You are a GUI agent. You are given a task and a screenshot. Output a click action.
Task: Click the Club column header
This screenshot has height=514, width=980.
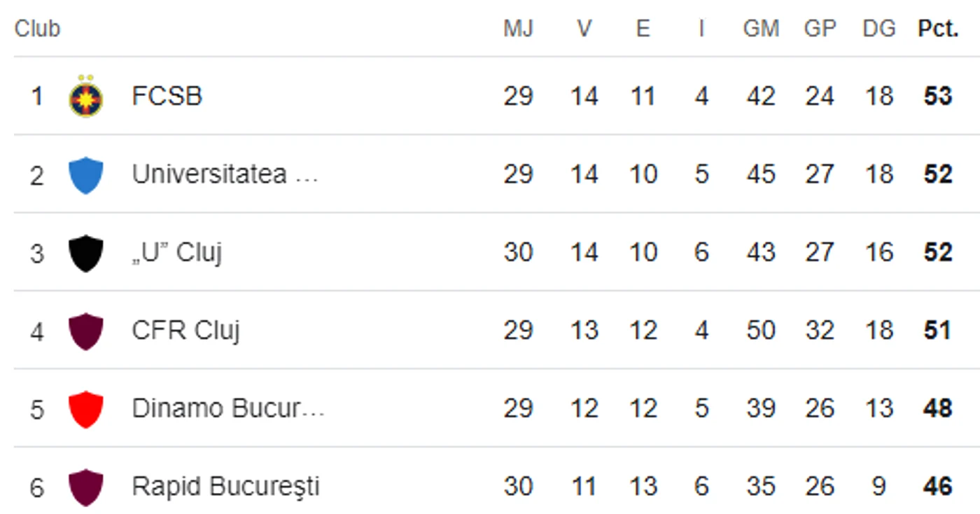[x=37, y=28]
